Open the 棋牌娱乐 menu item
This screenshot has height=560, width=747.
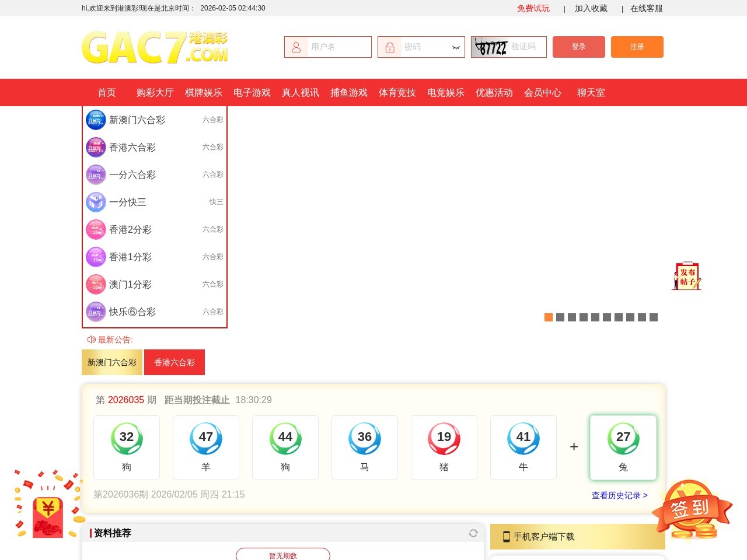point(204,92)
